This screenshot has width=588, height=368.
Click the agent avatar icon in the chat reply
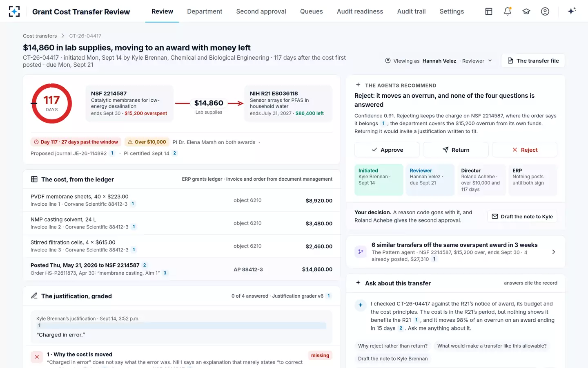tap(361, 305)
